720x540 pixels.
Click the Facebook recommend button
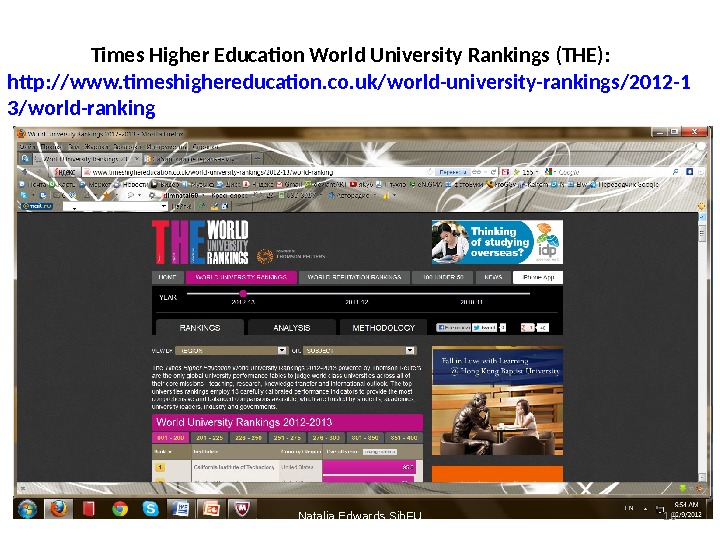(454, 327)
